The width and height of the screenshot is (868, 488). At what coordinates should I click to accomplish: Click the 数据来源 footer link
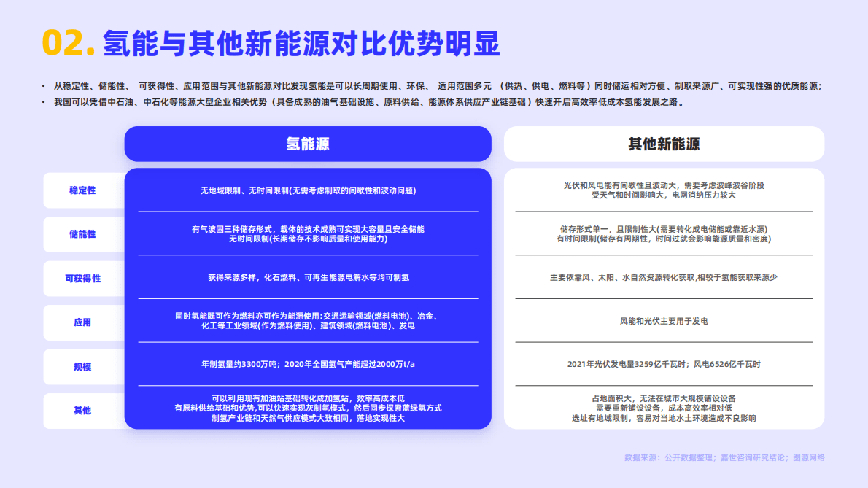pyautogui.click(x=725, y=458)
